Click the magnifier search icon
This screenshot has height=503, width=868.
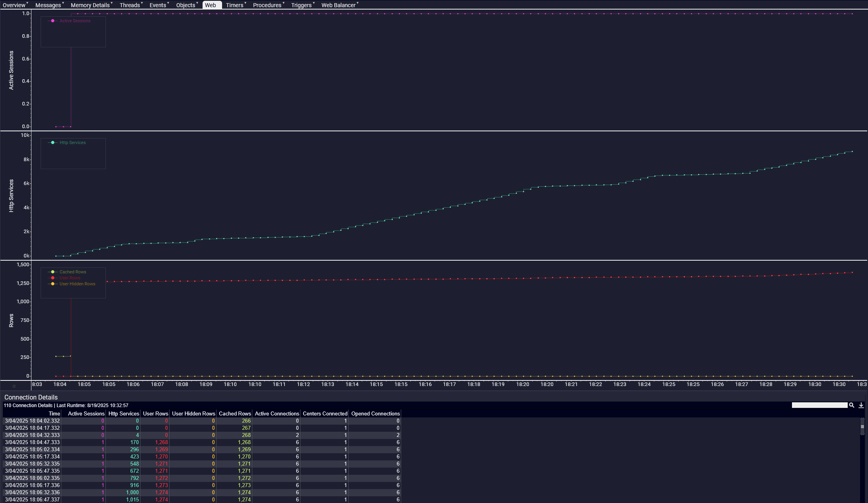(851, 405)
